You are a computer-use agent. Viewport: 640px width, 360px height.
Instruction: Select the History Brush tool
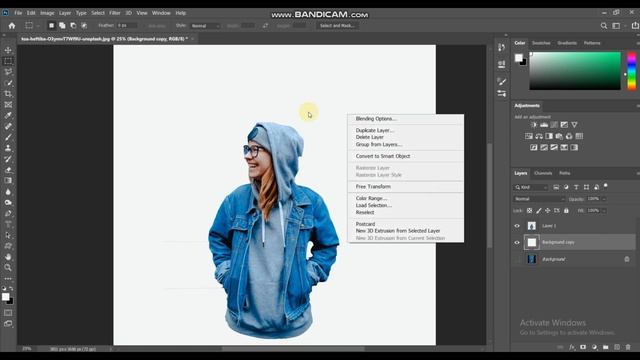(8, 159)
